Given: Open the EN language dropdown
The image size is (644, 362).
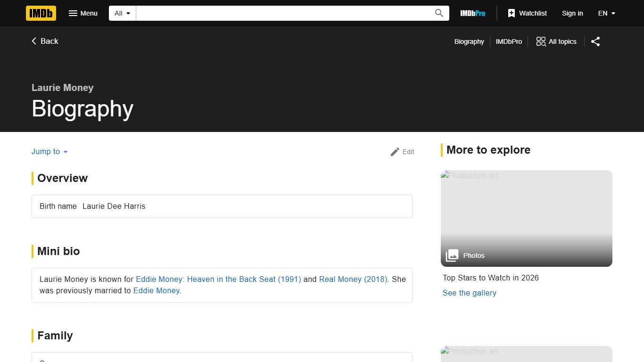Looking at the screenshot, I should point(606,13).
